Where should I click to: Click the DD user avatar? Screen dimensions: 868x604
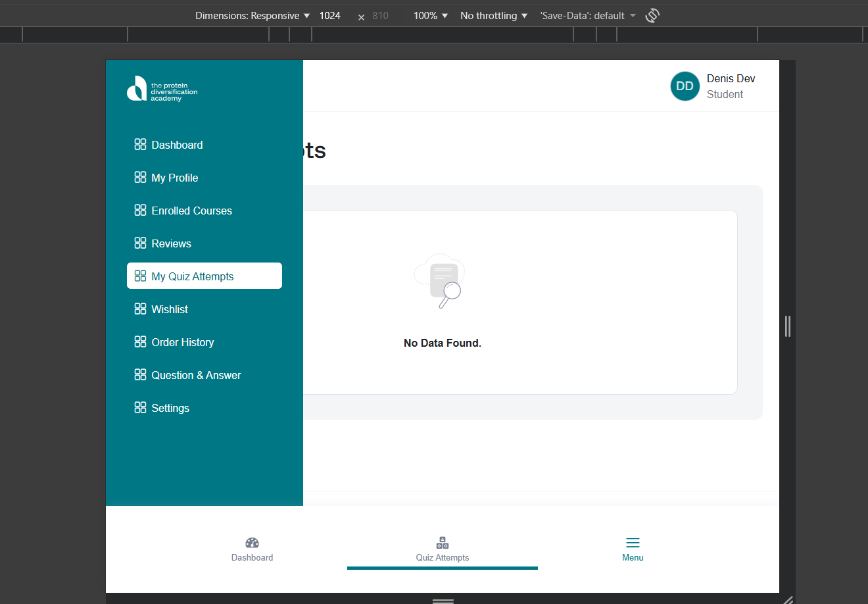click(x=685, y=86)
